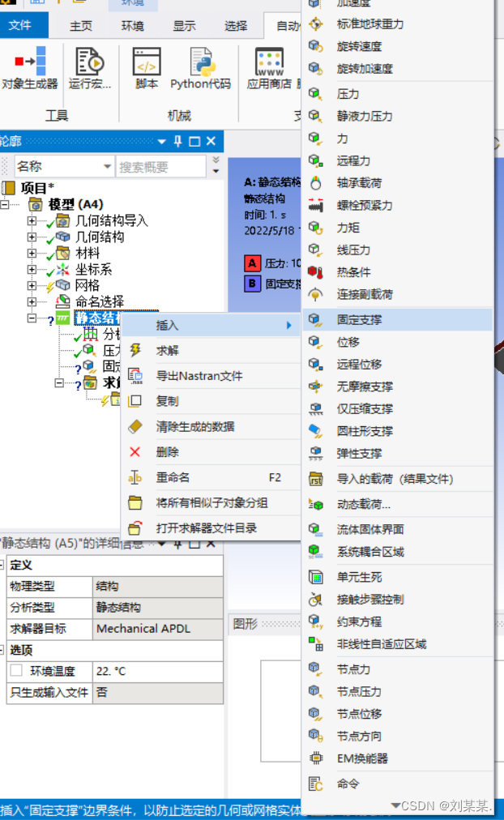
Task: Insert 命令 object
Action: coord(398,784)
